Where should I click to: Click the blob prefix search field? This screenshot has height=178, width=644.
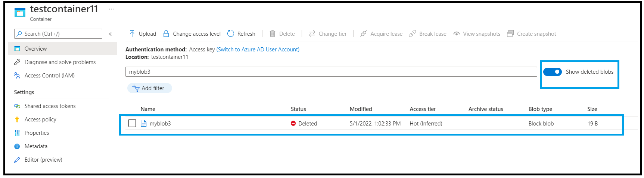331,72
